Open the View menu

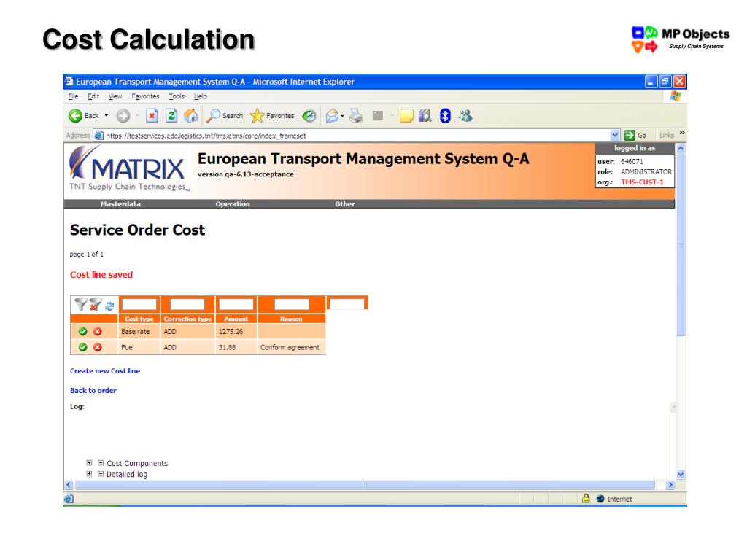(115, 96)
